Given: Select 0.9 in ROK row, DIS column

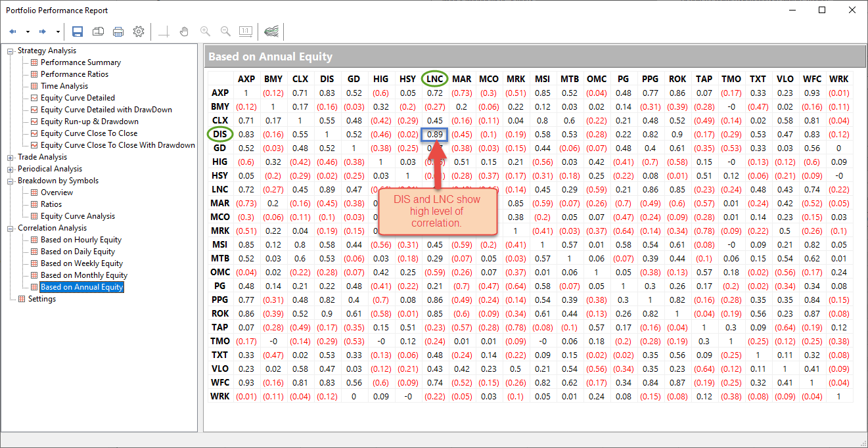Looking at the screenshot, I should click(x=327, y=313).
